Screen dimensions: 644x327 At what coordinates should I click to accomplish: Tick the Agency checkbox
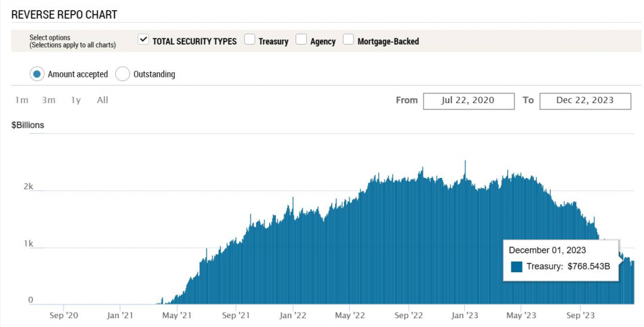(301, 40)
